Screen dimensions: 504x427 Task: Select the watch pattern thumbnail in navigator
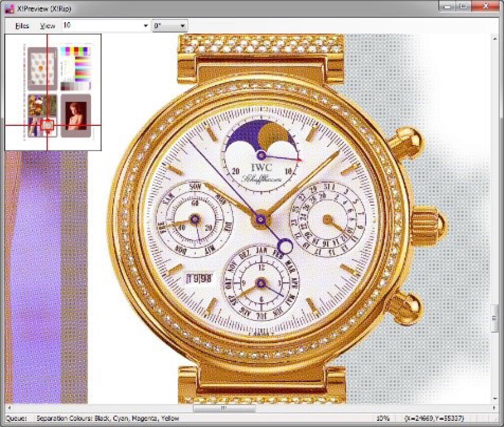pyautogui.click(x=42, y=69)
